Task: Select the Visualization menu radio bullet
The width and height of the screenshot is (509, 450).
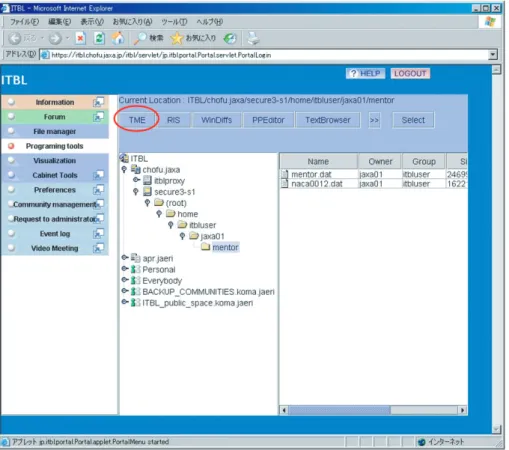Action: (x=11, y=160)
